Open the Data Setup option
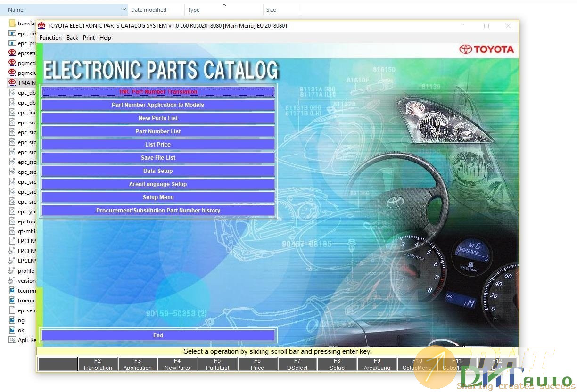The height and width of the screenshot is (392, 577). (158, 171)
